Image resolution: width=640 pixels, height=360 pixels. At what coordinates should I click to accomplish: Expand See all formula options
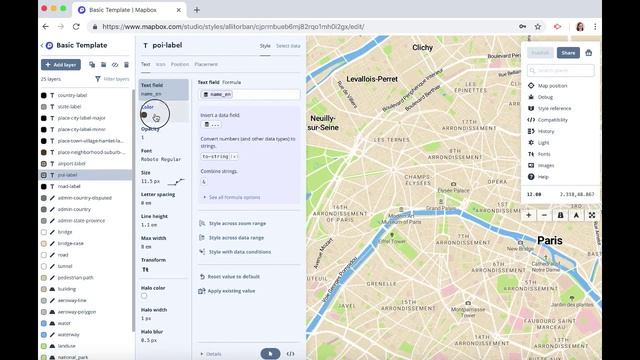[231, 198]
